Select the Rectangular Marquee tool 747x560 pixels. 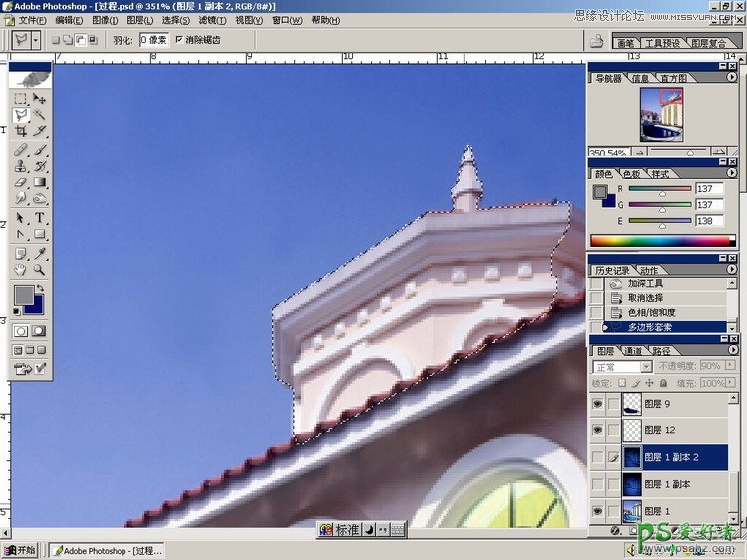[x=20, y=99]
